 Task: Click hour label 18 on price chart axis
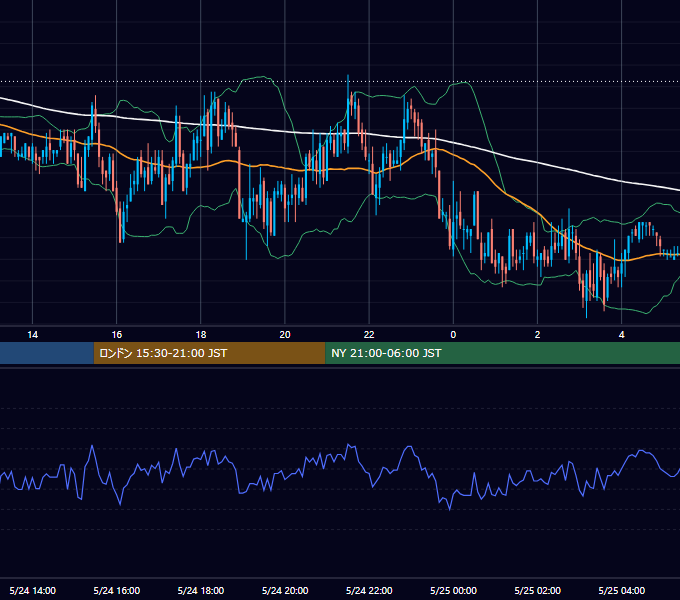[201, 335]
